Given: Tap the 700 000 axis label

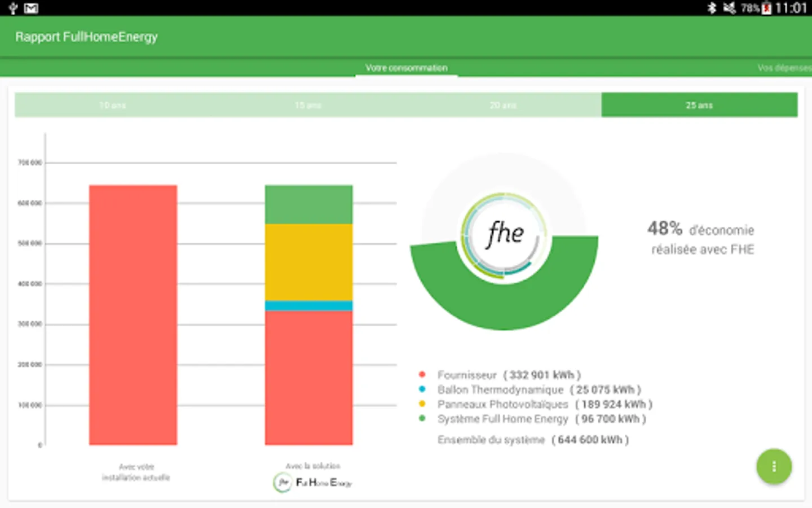Looking at the screenshot, I should click(30, 163).
